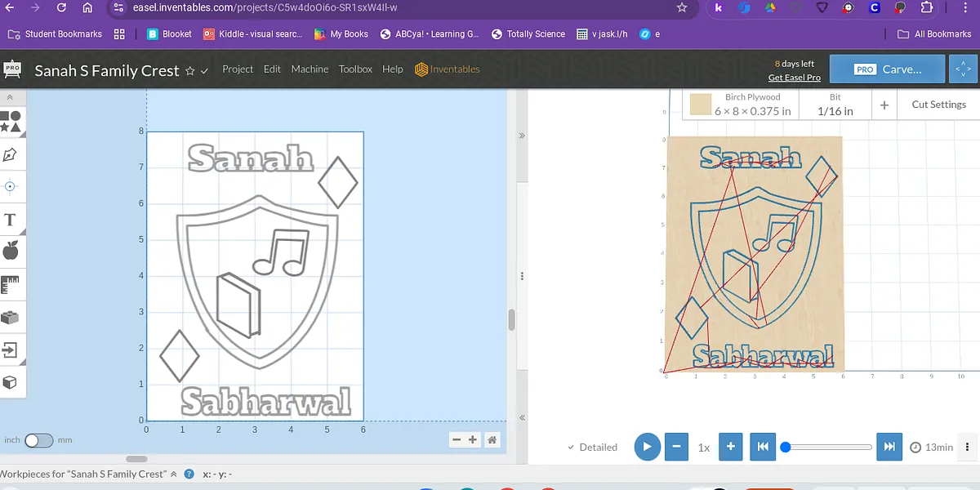Open the Bit 1/16 in selector
The height and width of the screenshot is (490, 980).
pyautogui.click(x=835, y=105)
